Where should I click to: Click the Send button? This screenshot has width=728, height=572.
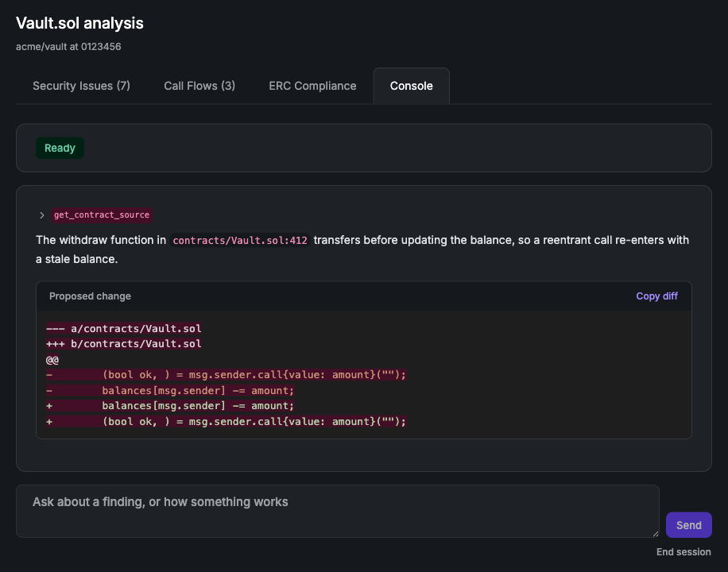pos(688,525)
